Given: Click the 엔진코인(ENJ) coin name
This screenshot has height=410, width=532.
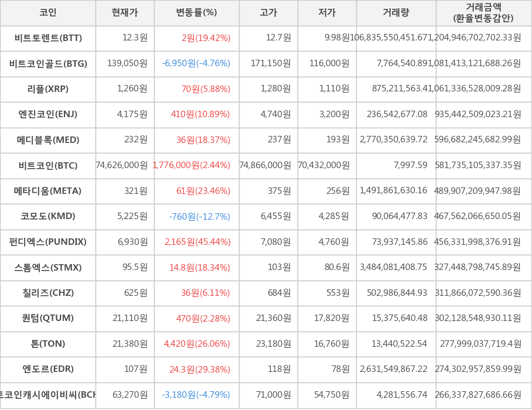Looking at the screenshot, I should tap(48, 114).
